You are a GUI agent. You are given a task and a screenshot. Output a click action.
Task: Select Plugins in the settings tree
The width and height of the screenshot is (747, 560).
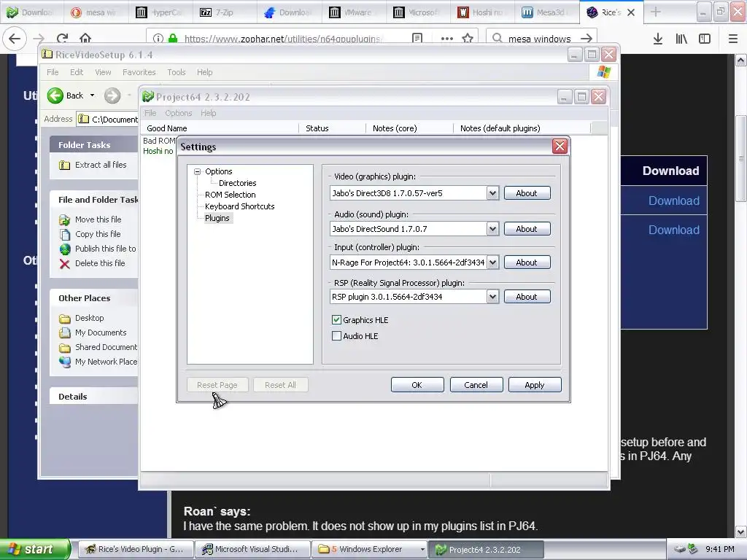pos(217,218)
